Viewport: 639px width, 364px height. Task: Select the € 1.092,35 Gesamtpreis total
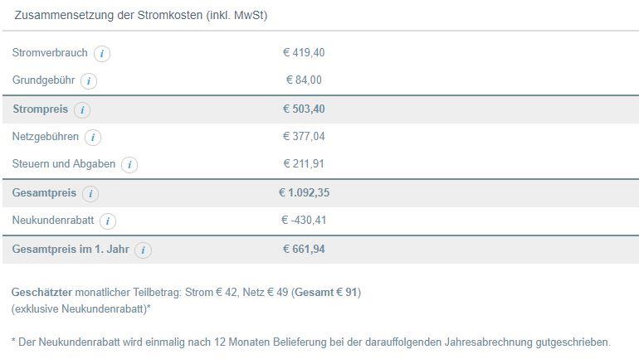pos(304,192)
